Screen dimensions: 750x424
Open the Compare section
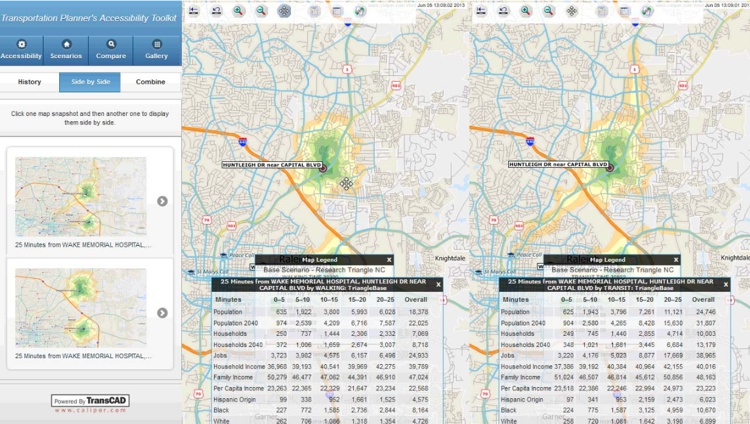111,50
